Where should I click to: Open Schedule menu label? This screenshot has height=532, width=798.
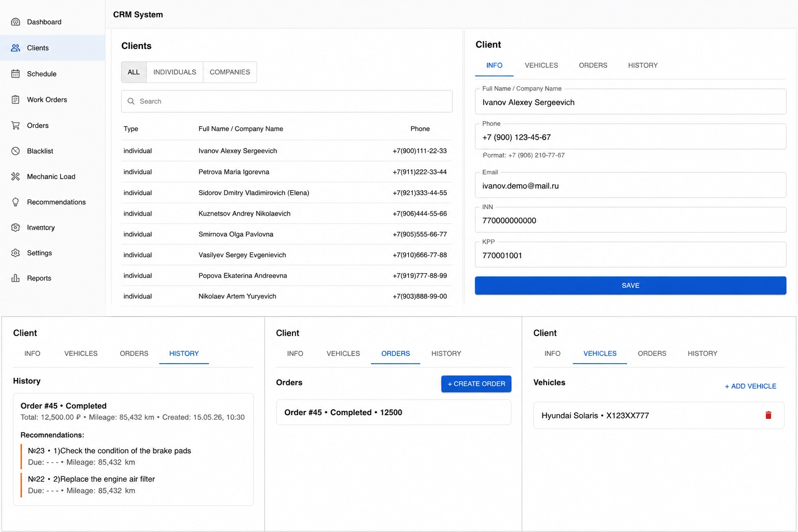point(42,74)
